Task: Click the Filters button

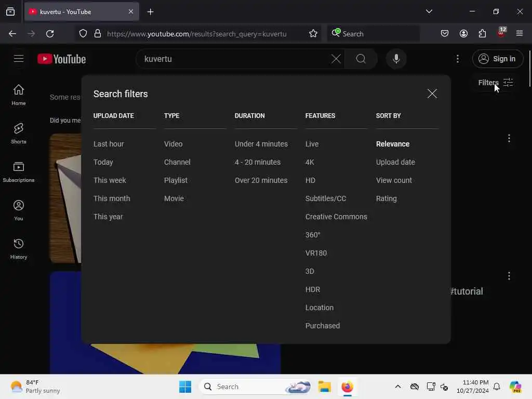Action: pyautogui.click(x=495, y=83)
